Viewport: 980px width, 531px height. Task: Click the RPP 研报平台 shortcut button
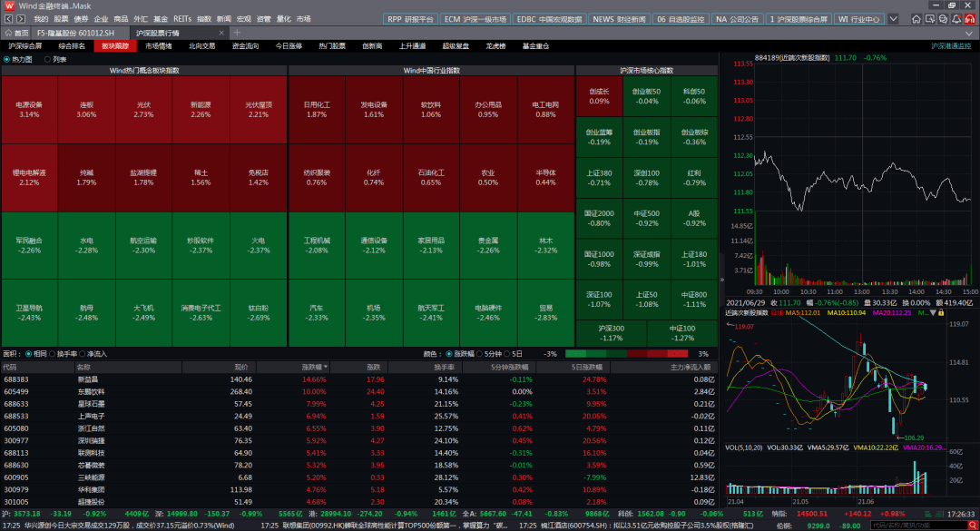click(410, 19)
